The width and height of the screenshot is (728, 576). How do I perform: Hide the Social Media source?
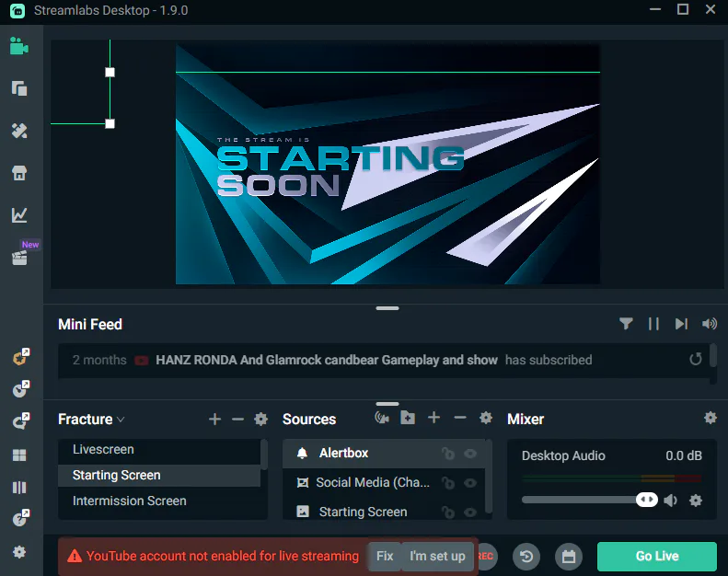tap(470, 483)
